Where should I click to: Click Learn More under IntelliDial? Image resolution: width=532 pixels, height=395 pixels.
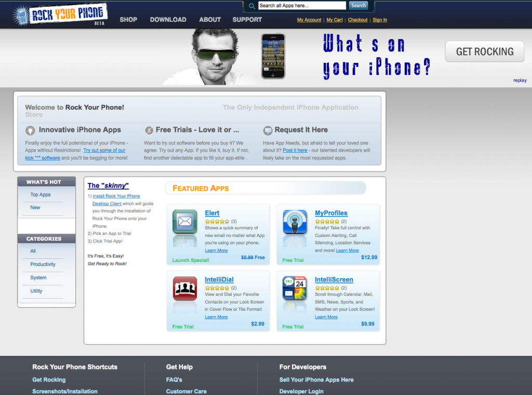(x=216, y=317)
